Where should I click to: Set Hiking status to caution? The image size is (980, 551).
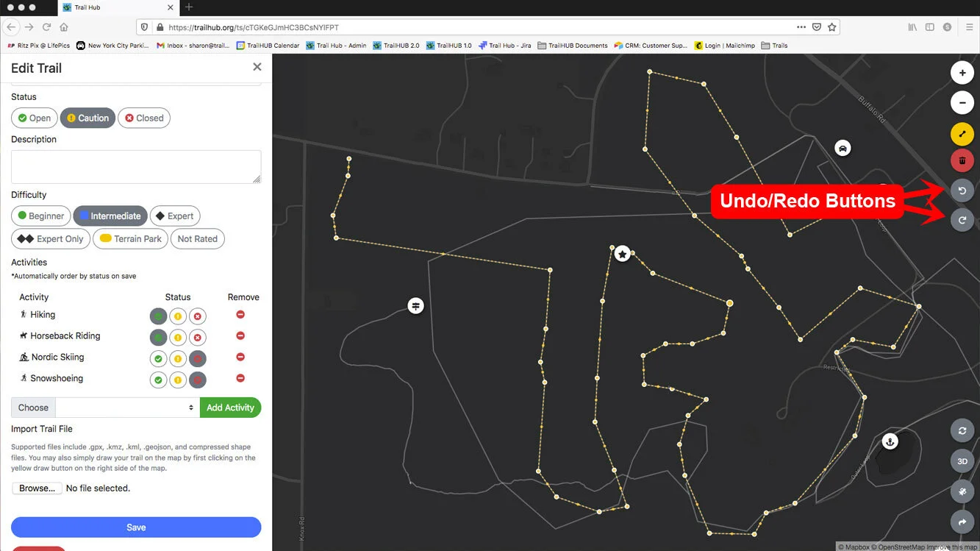pyautogui.click(x=178, y=317)
